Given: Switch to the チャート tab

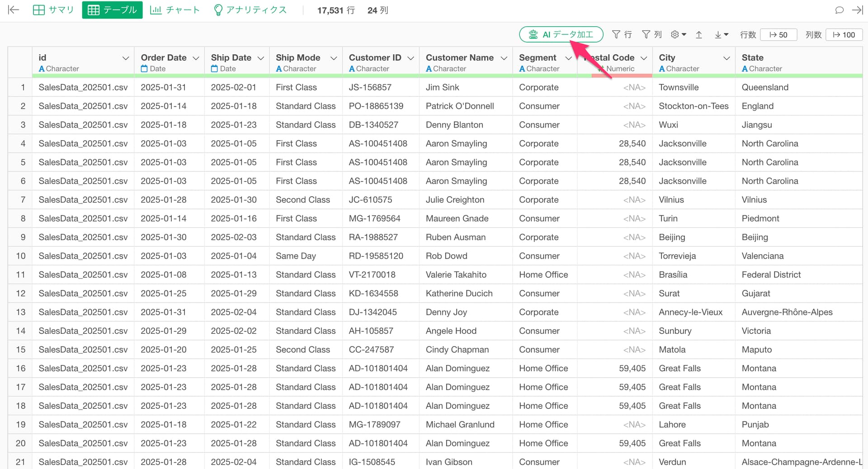Looking at the screenshot, I should point(175,10).
